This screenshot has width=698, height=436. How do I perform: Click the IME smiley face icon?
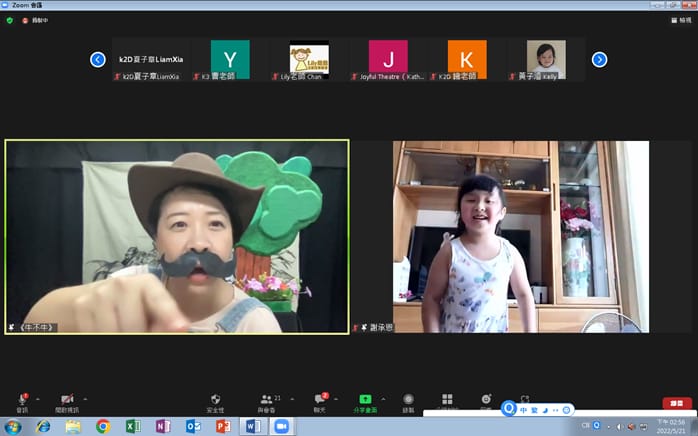(566, 410)
